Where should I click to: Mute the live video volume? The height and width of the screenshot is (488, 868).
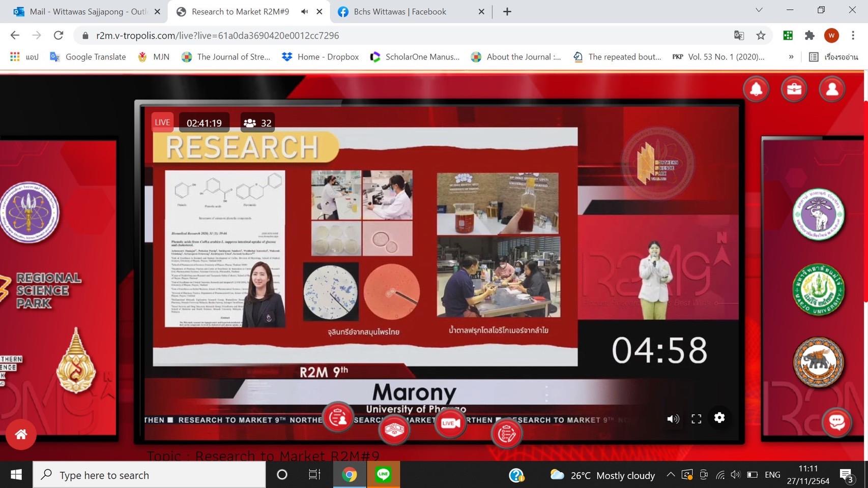673,418
